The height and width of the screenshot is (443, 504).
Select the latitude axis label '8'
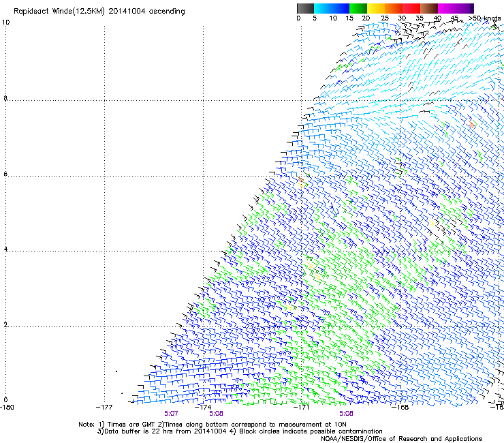(5, 98)
